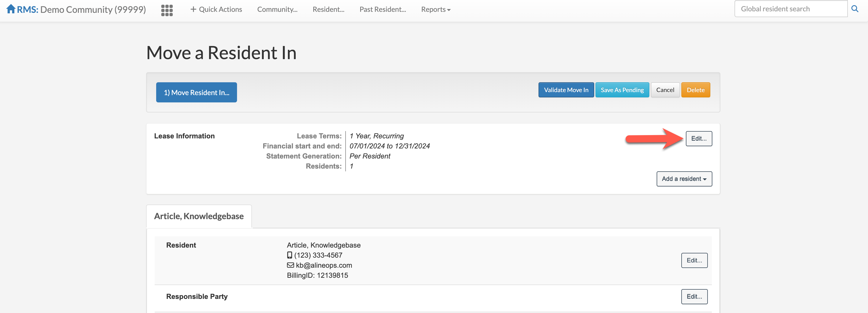868x313 pixels.
Task: Select the Article, Knowledgebase tab
Action: 199,216
